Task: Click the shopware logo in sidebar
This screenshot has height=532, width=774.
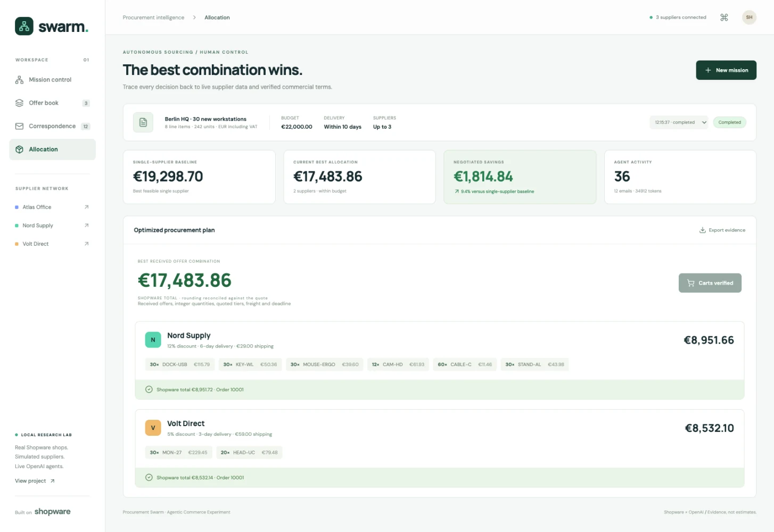Action: click(x=52, y=512)
